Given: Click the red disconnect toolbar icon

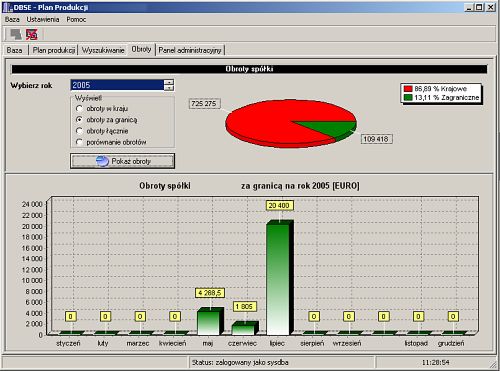Looking at the screenshot, I should click(x=32, y=34).
